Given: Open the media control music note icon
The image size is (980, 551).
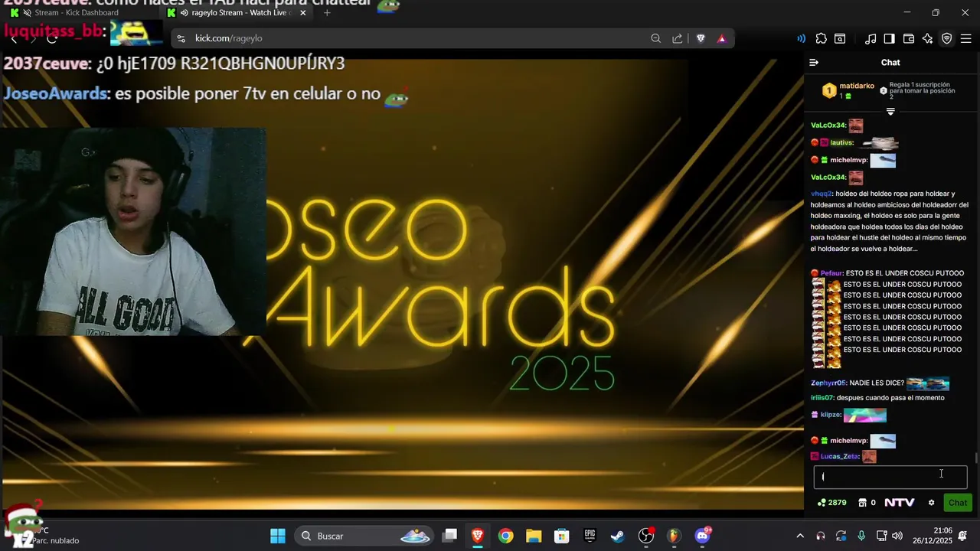Looking at the screenshot, I should pyautogui.click(x=871, y=38).
